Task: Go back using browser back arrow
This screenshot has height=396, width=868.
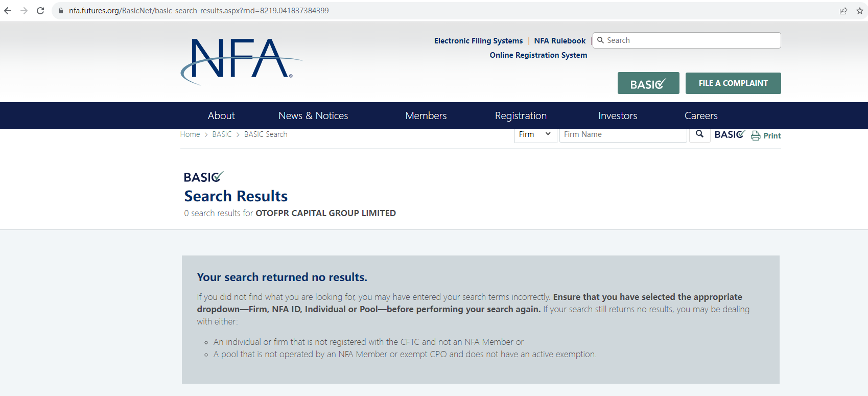Action: coord(8,11)
